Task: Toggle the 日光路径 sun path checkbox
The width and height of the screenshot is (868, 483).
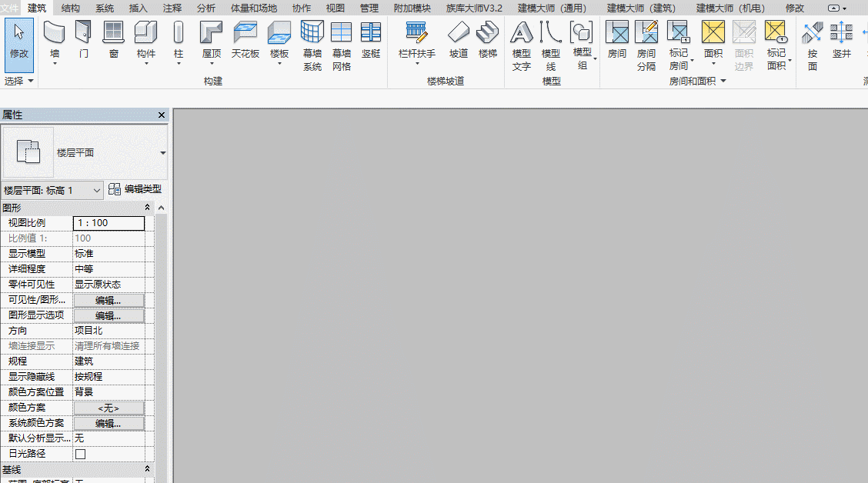Action: pyautogui.click(x=80, y=454)
